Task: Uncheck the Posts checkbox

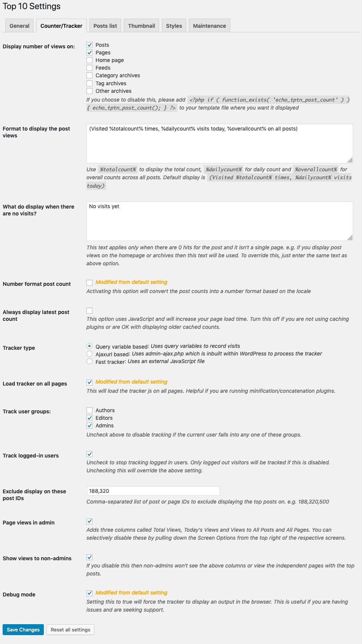Action: click(x=89, y=45)
